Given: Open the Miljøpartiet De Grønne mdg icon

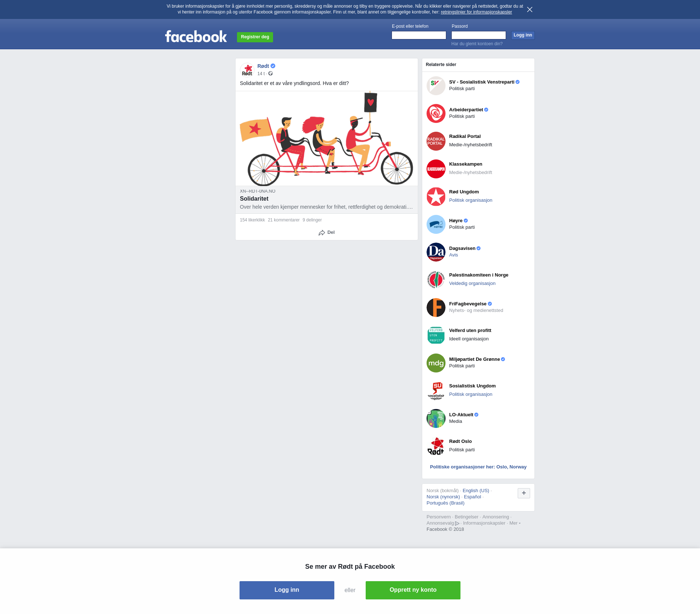Looking at the screenshot, I should (x=436, y=363).
